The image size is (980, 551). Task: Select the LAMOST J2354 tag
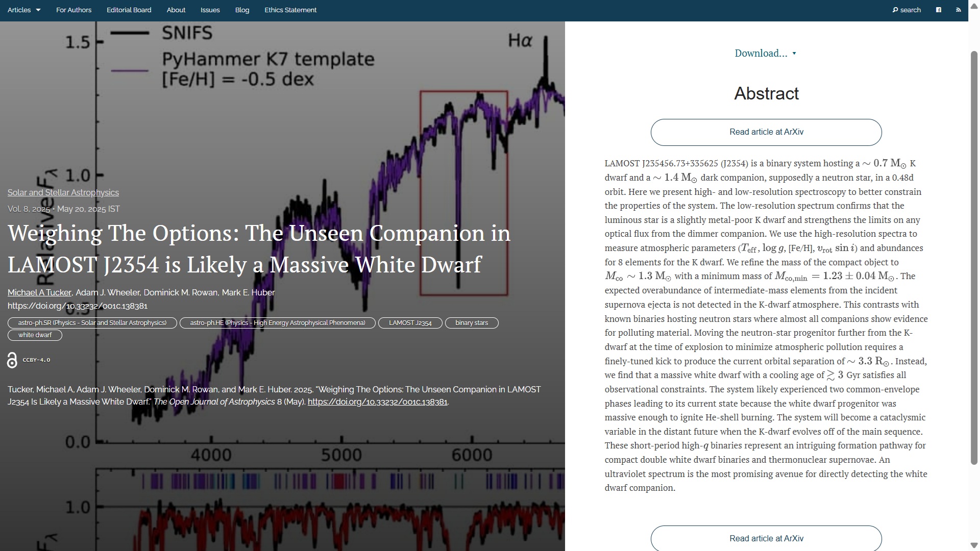pyautogui.click(x=410, y=323)
